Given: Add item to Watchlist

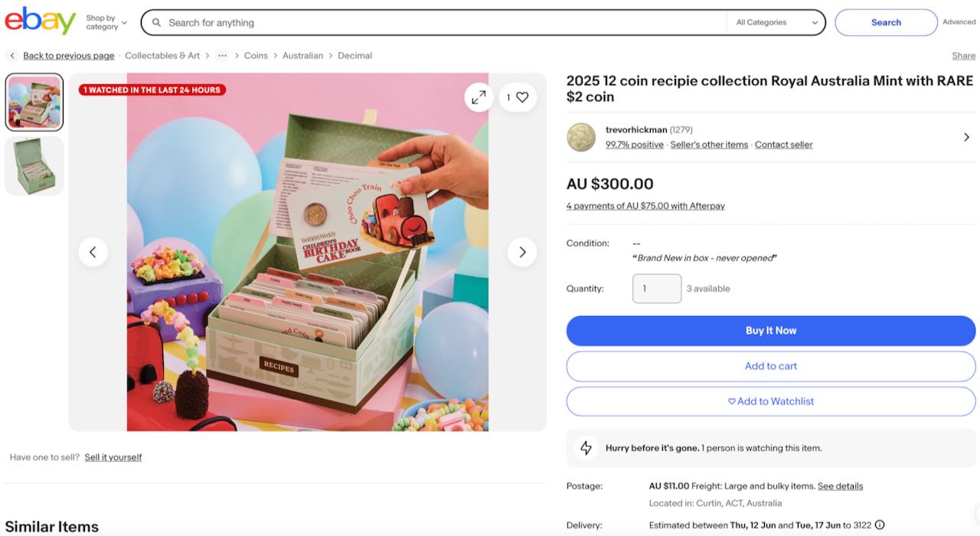Looking at the screenshot, I should tap(770, 401).
